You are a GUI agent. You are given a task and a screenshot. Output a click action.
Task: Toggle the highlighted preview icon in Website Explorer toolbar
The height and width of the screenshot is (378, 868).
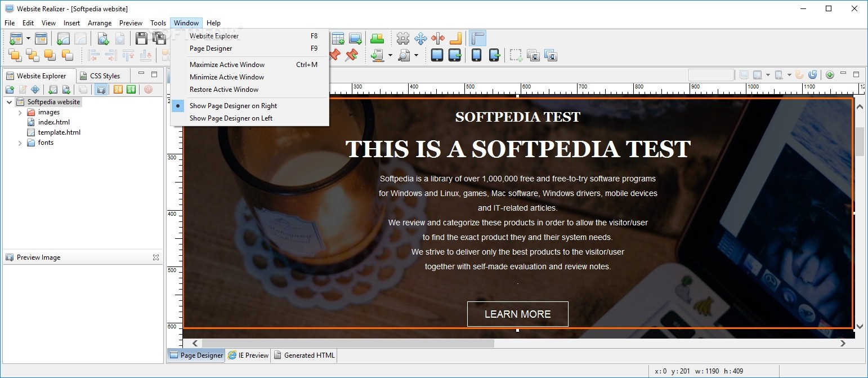pos(101,90)
